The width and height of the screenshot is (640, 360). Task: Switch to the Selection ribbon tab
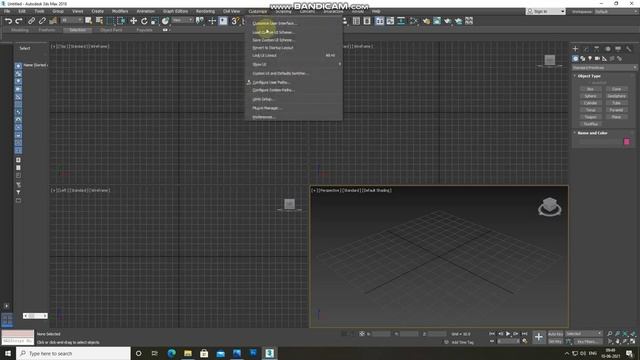point(77,30)
